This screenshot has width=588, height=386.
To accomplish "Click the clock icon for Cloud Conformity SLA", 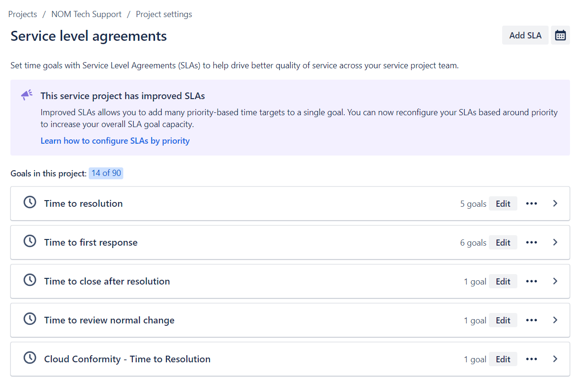I will click(x=30, y=358).
